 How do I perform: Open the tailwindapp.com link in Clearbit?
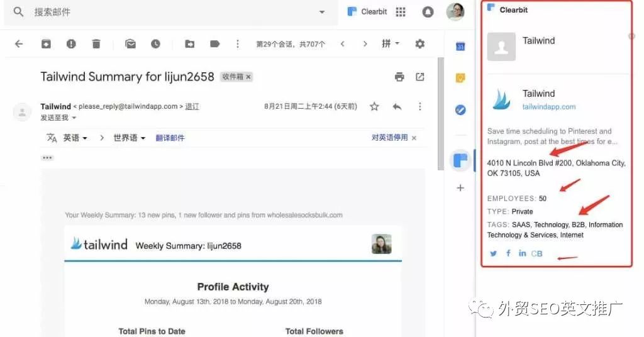click(548, 107)
